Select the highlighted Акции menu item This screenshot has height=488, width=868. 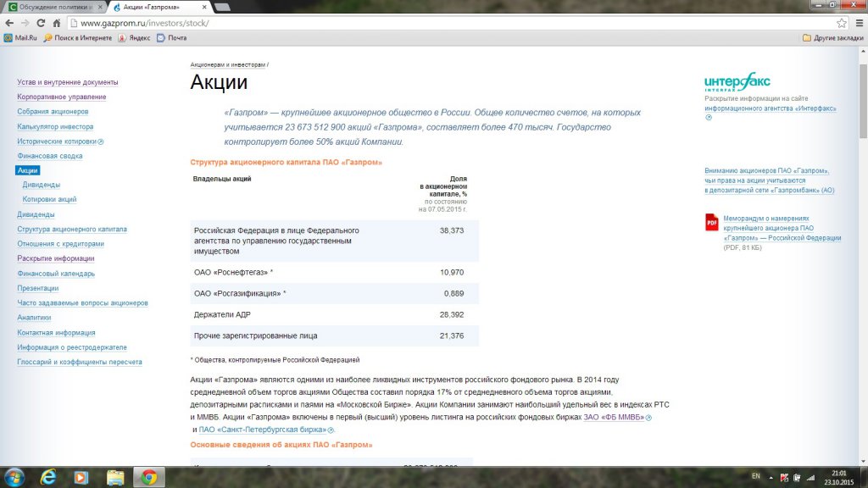[x=27, y=170]
